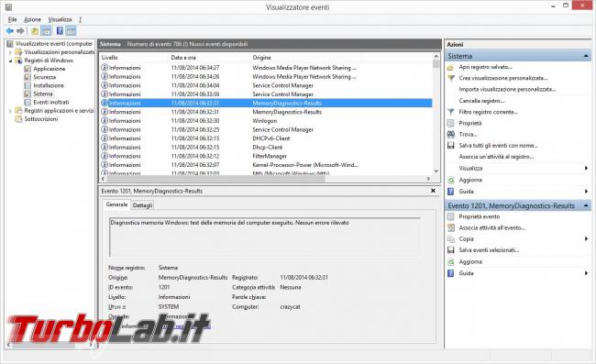Open the Visualizza submenu arrow in Azioni
Screen dimensions: 596x364
click(x=586, y=168)
